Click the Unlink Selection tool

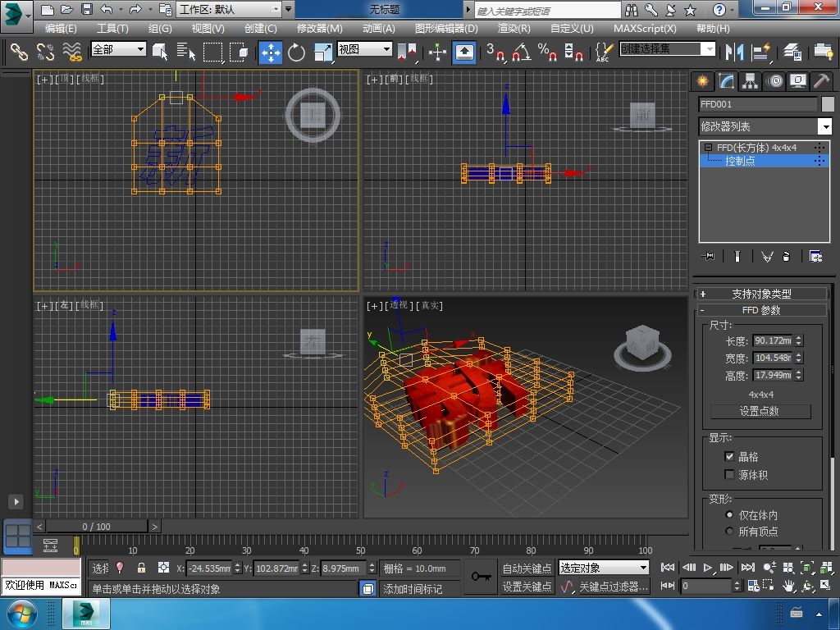click(x=46, y=52)
